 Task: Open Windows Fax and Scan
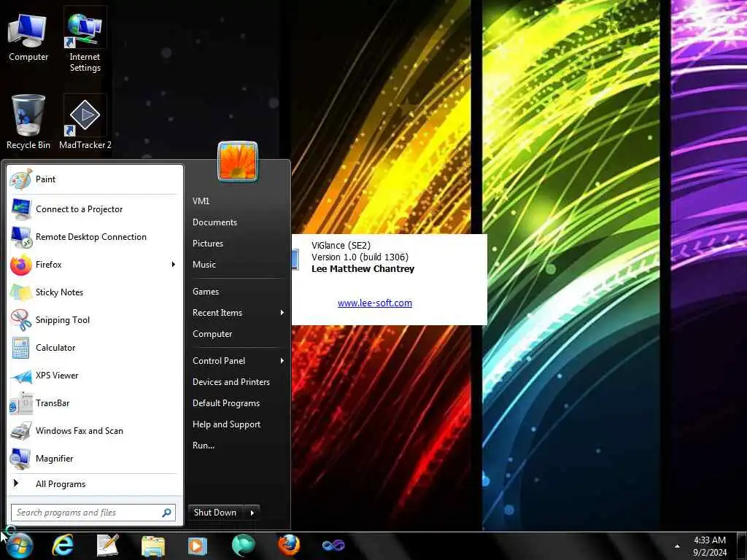[94, 430]
